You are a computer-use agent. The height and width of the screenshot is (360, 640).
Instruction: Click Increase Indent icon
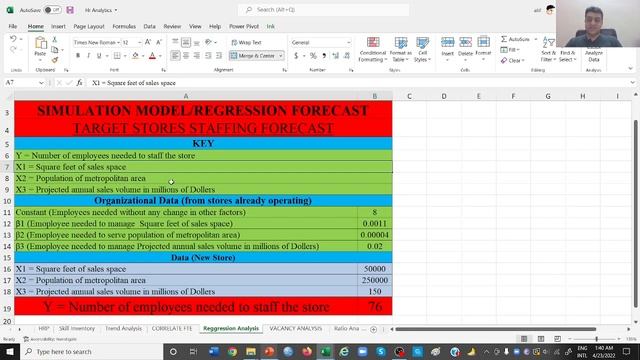219,56
